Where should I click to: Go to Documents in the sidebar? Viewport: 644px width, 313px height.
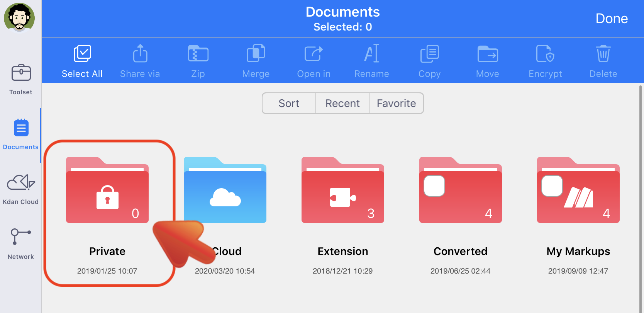click(x=21, y=134)
